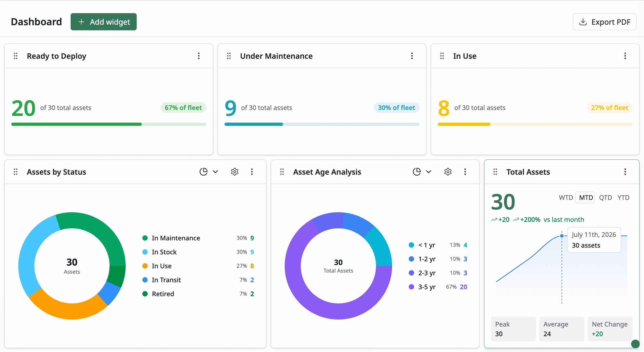Open Asset Age Analysis chart type picker
This screenshot has width=644, height=352.
417,172
